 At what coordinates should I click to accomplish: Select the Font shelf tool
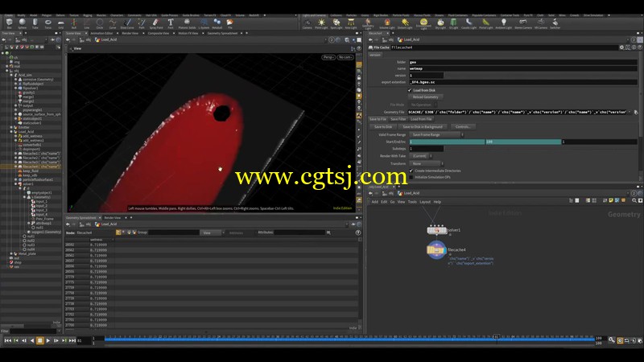(x=171, y=23)
